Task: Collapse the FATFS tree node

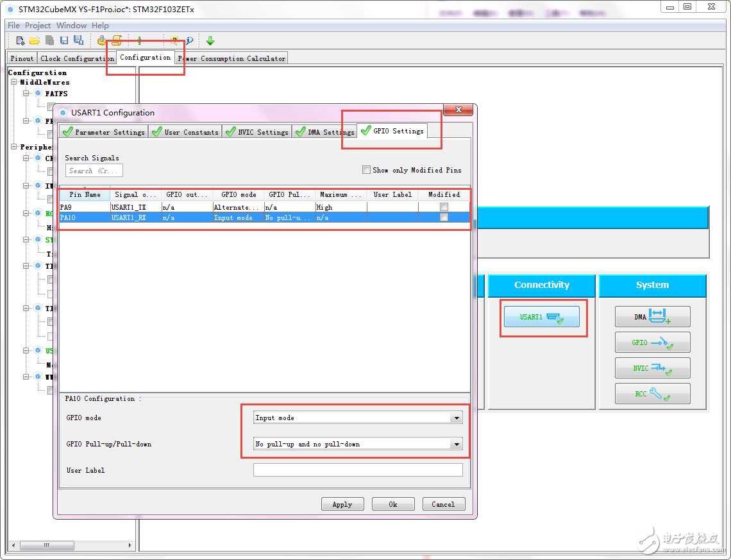Action: coord(26,93)
